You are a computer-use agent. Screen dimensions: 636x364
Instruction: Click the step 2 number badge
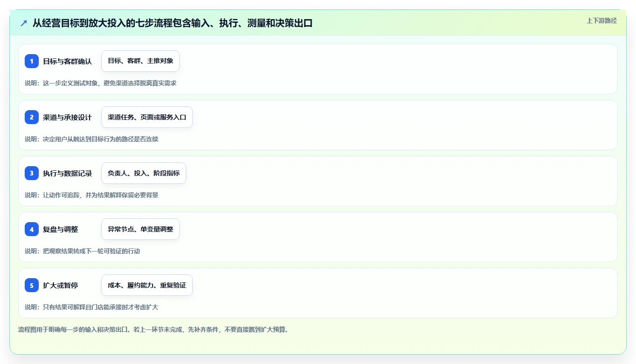point(32,117)
